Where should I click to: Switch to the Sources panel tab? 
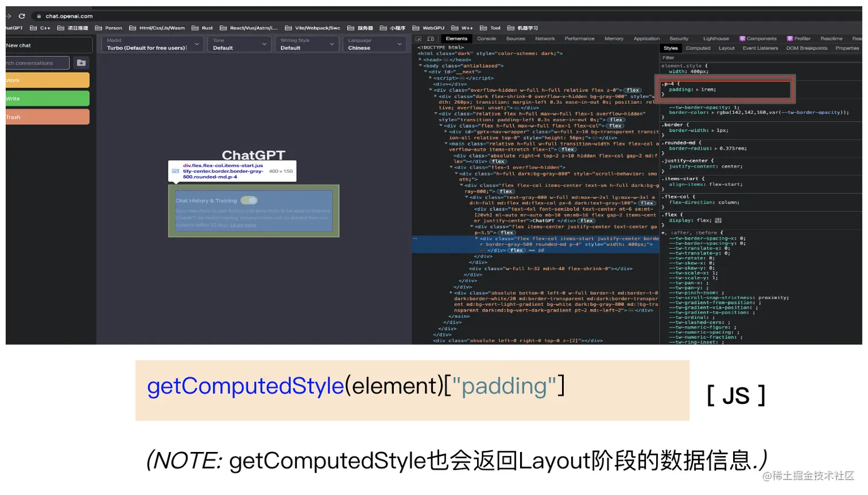click(516, 38)
